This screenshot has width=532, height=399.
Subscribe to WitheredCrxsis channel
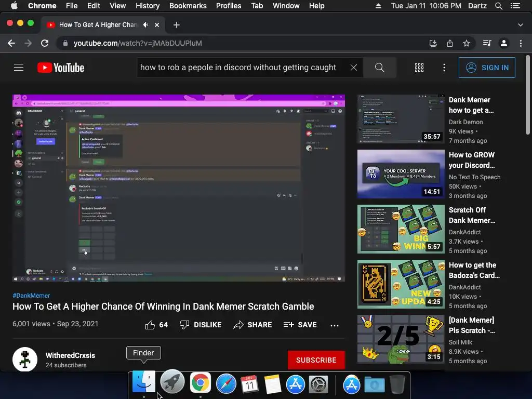pyautogui.click(x=316, y=360)
